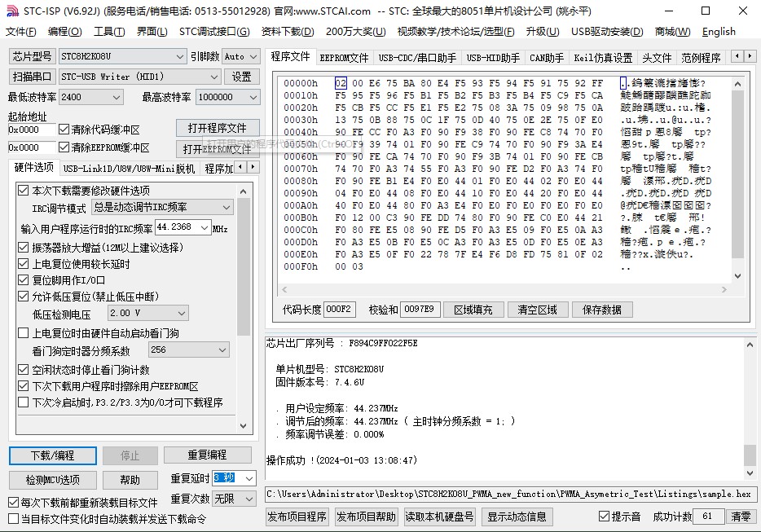Toggle 复位脚用作I/O口 checkbox
This screenshot has height=532, width=761.
(24, 280)
